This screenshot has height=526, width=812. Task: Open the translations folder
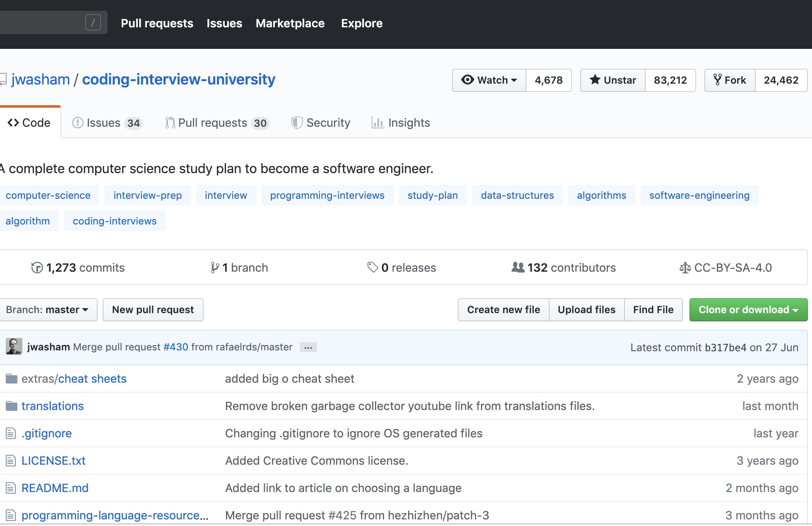(x=53, y=406)
